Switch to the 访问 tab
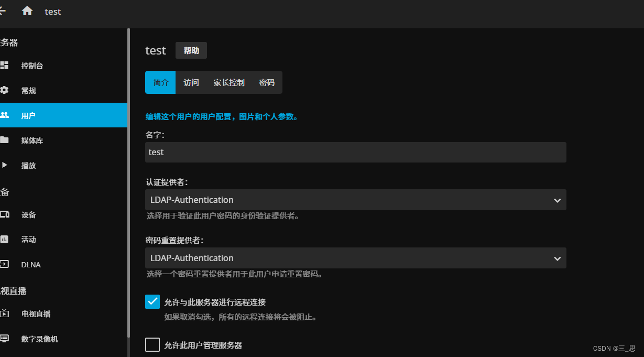This screenshot has height=357, width=644. [x=191, y=82]
